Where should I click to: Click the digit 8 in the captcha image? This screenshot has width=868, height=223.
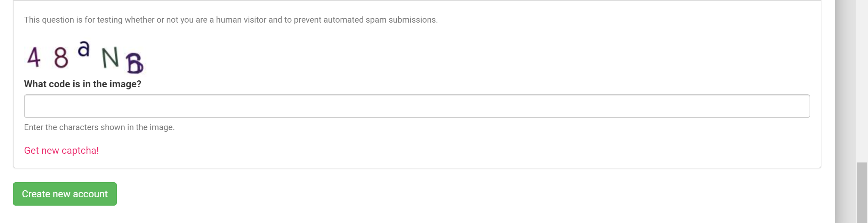(x=61, y=58)
